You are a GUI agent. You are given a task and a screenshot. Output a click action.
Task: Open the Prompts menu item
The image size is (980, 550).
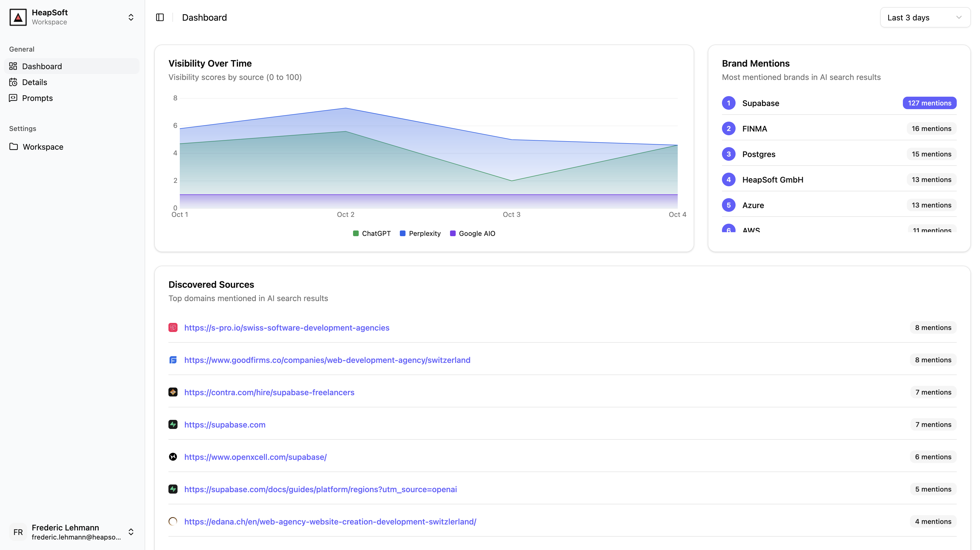pyautogui.click(x=37, y=98)
